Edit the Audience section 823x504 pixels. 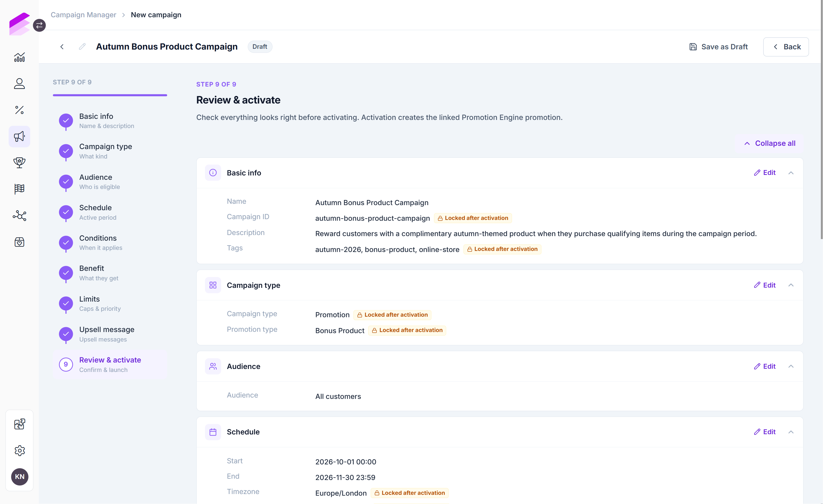pos(764,366)
